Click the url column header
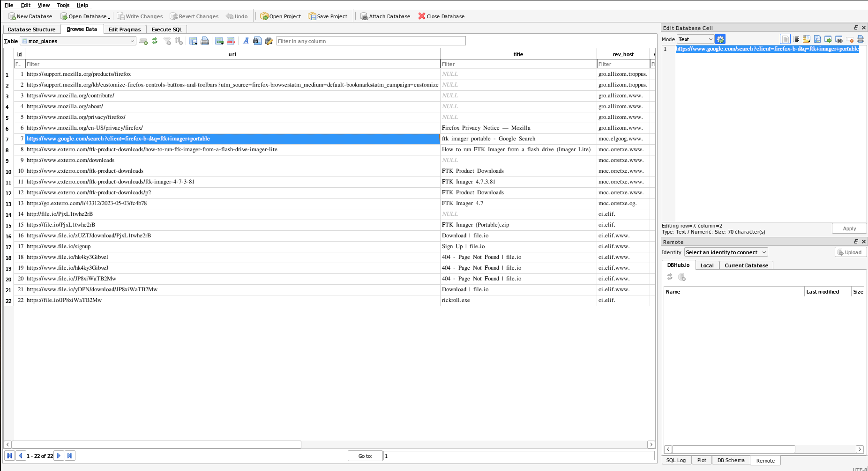This screenshot has width=868, height=471. click(x=232, y=54)
